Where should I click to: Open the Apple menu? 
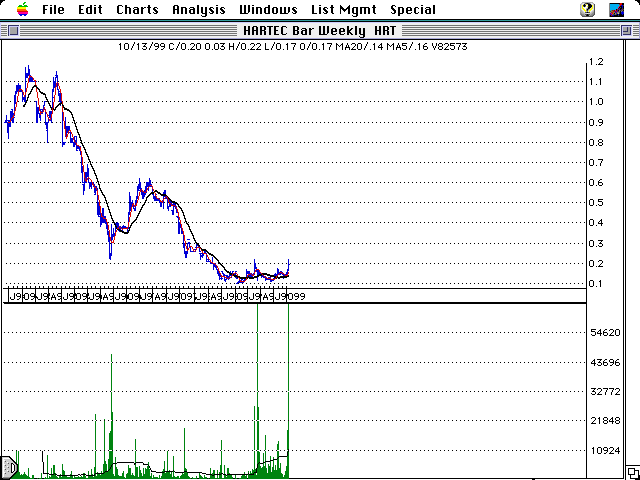(22, 9)
